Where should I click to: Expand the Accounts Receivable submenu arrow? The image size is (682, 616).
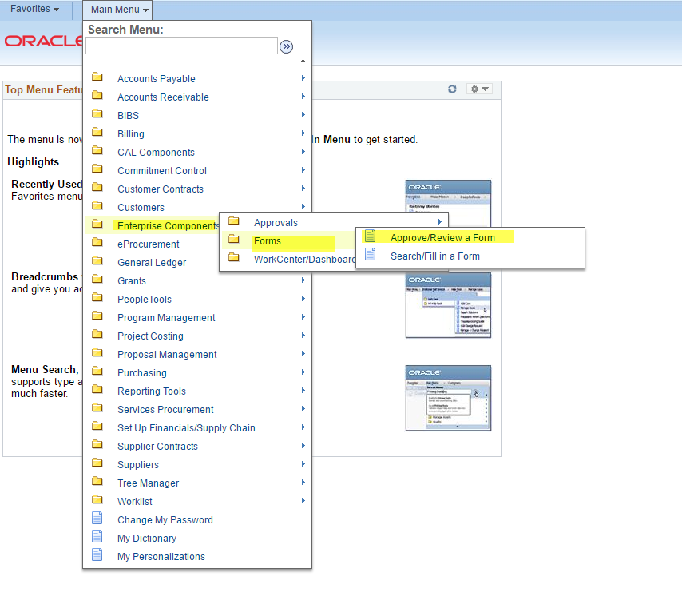[x=303, y=96]
